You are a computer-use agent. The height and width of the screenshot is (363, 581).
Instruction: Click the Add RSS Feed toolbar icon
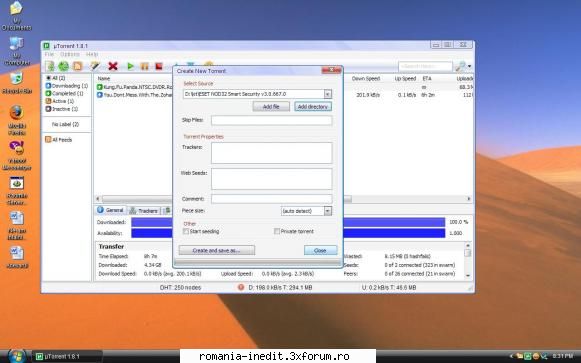[x=78, y=66]
